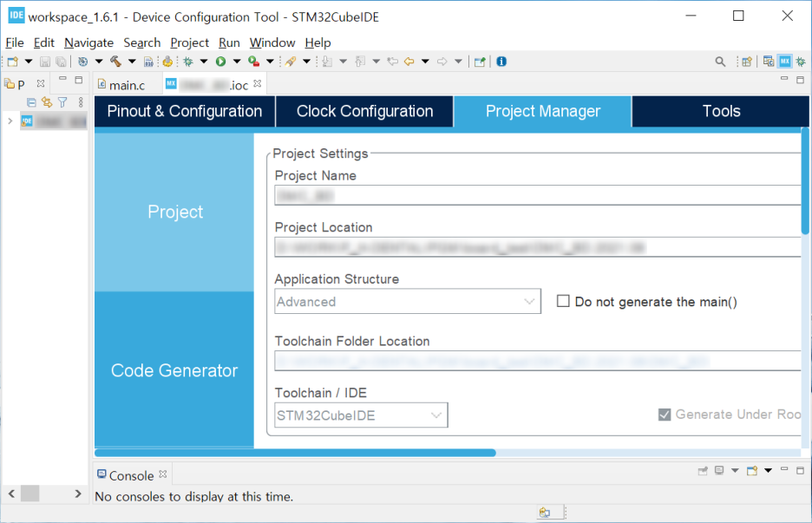Click the Open Console icon
The image size is (812, 523).
tap(752, 471)
